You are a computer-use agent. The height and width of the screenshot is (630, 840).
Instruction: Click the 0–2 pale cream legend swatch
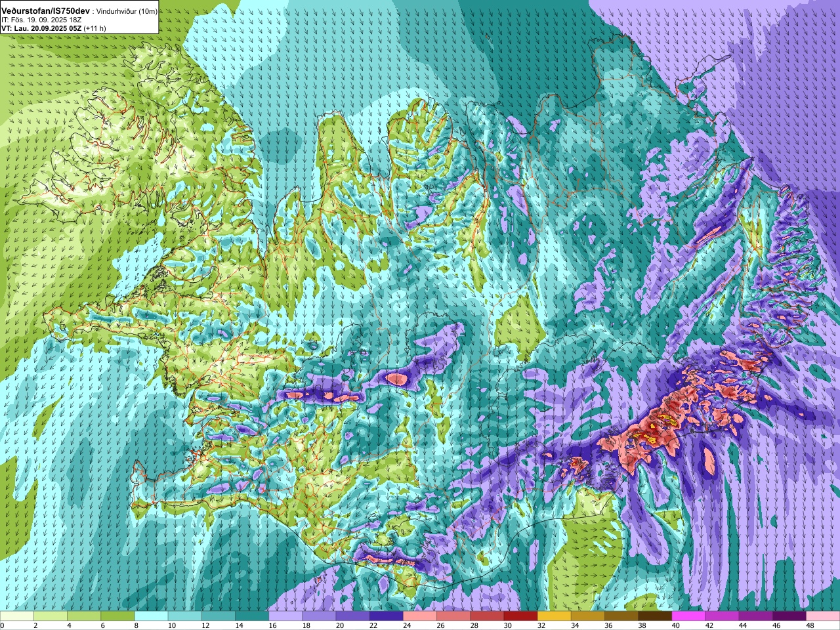point(17,616)
